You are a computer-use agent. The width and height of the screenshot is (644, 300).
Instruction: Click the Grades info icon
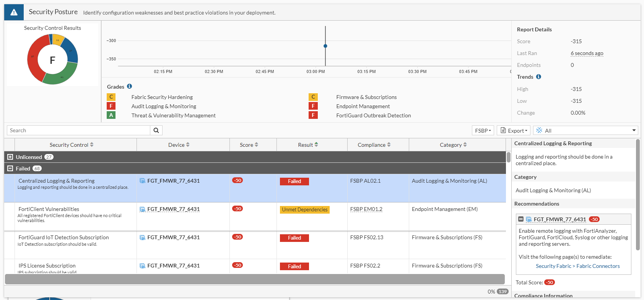pos(129,86)
